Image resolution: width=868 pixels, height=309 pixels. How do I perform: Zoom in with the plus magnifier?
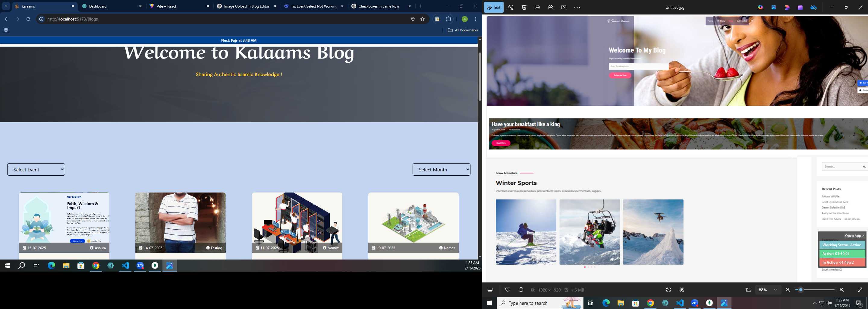click(x=841, y=290)
